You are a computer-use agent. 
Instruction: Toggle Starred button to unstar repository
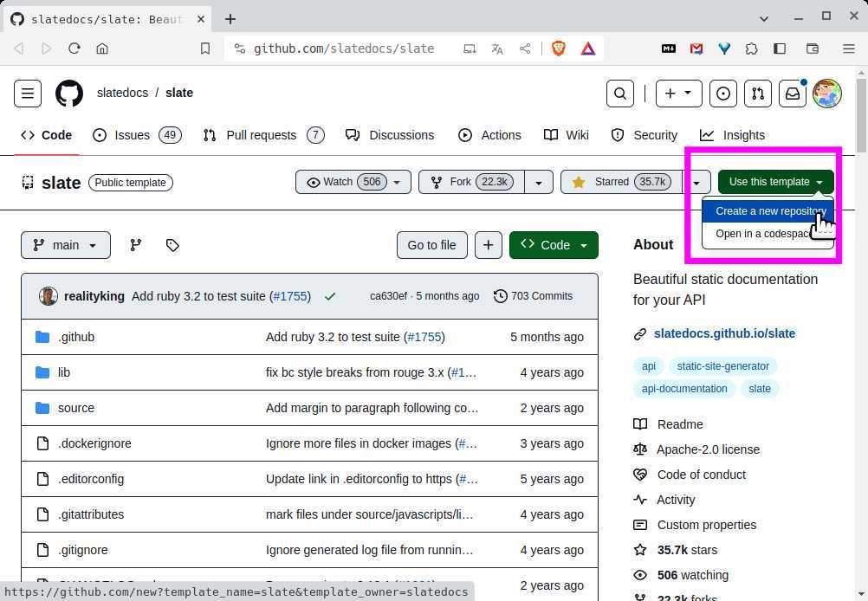[621, 182]
